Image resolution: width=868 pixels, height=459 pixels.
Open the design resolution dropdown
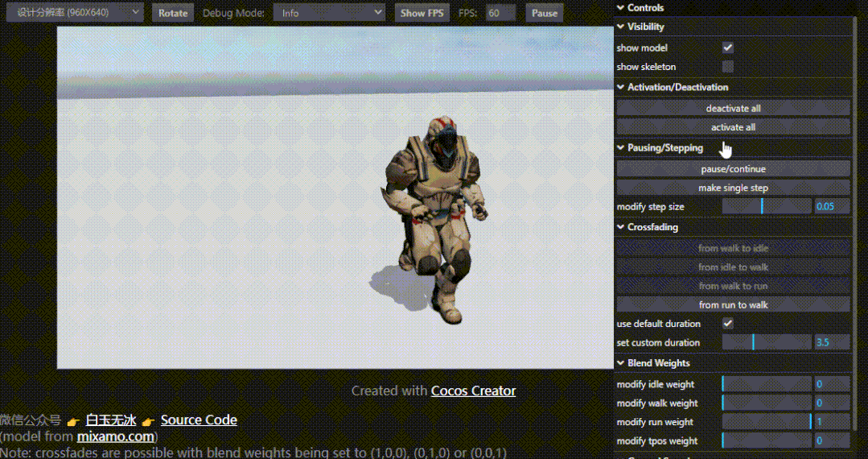click(x=75, y=12)
